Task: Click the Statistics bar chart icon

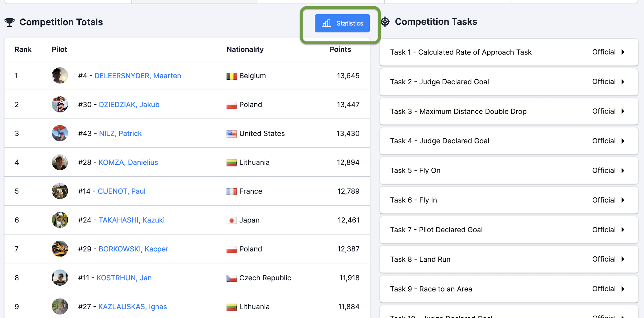Action: coord(327,23)
